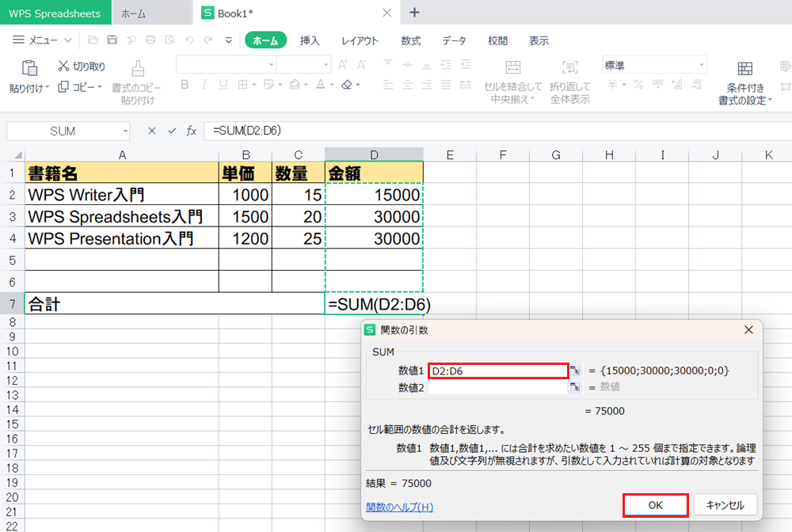Switch to the 校閲 ribbon tab
Viewport: 792px width, 532px height.
497,40
